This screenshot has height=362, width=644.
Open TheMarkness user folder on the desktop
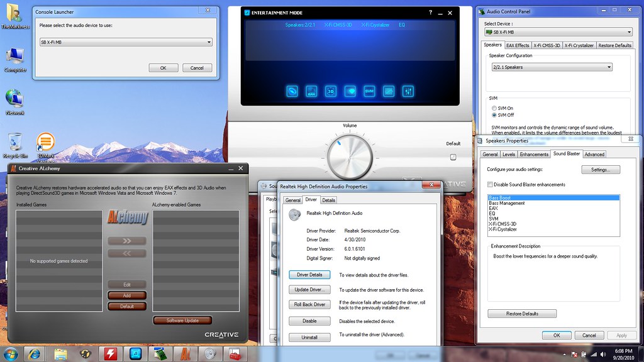tap(15, 16)
